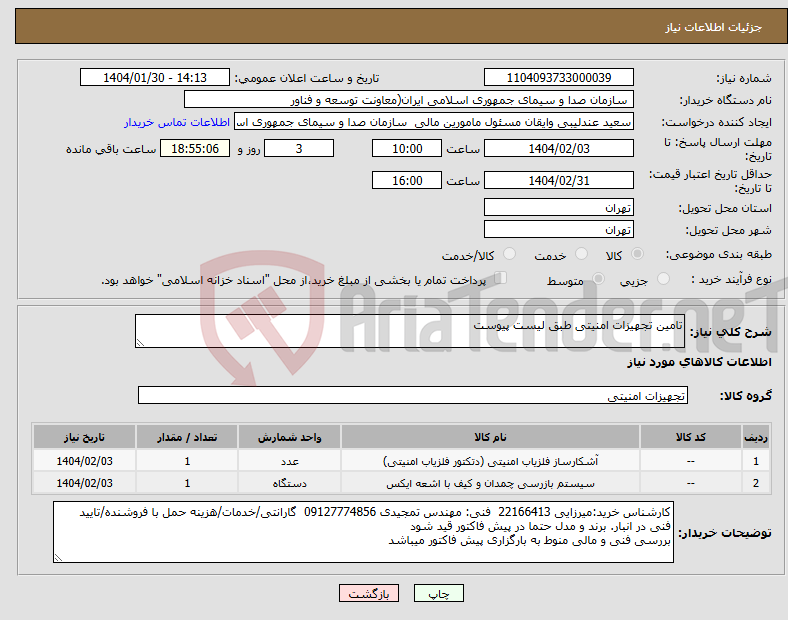
Task: Click need date 1404/02/03 of row 2
Action: (84, 483)
